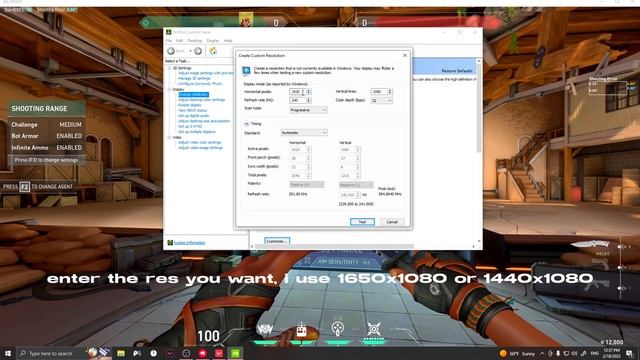This screenshot has width=640, height=360.
Task: Open the weather widget showing Sunny
Action: [517, 353]
